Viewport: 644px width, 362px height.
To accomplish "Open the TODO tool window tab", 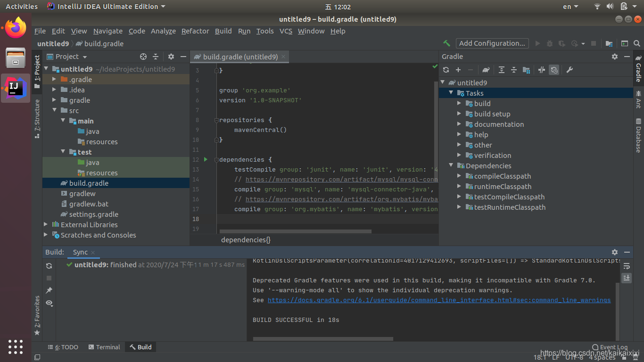I will pyautogui.click(x=63, y=347).
